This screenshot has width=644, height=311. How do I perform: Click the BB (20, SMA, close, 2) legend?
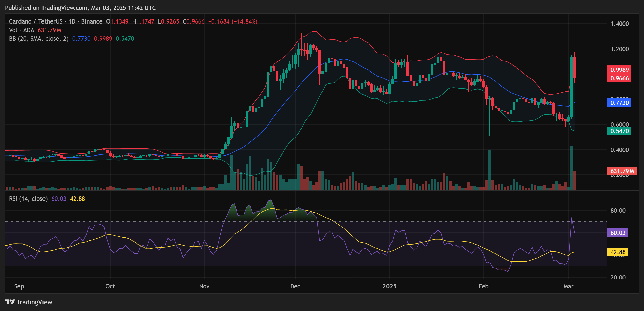tap(38, 39)
